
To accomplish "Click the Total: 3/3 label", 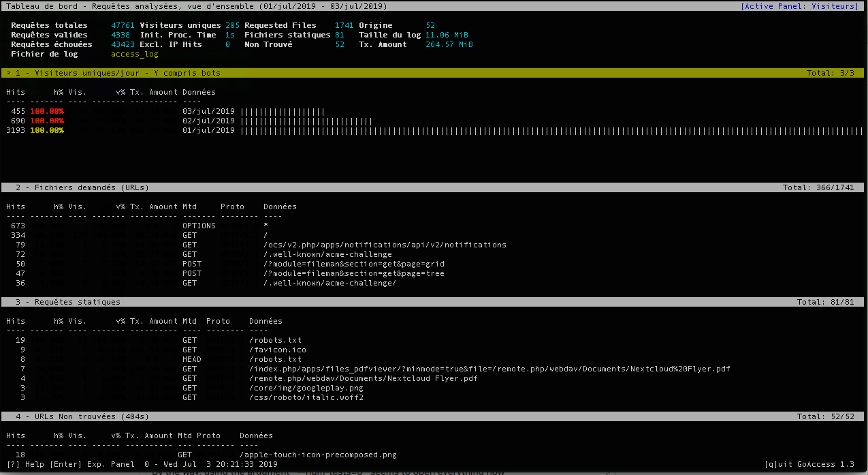I will pos(830,72).
